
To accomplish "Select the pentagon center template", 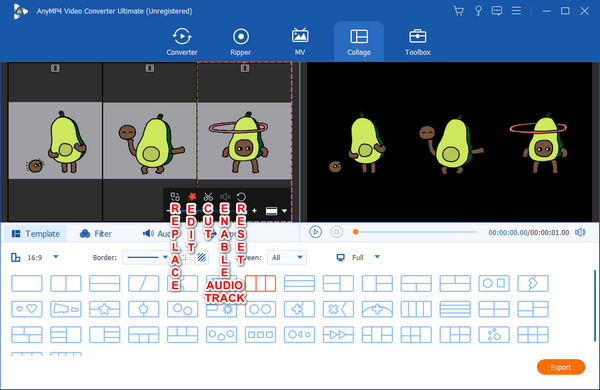I will [143, 309].
